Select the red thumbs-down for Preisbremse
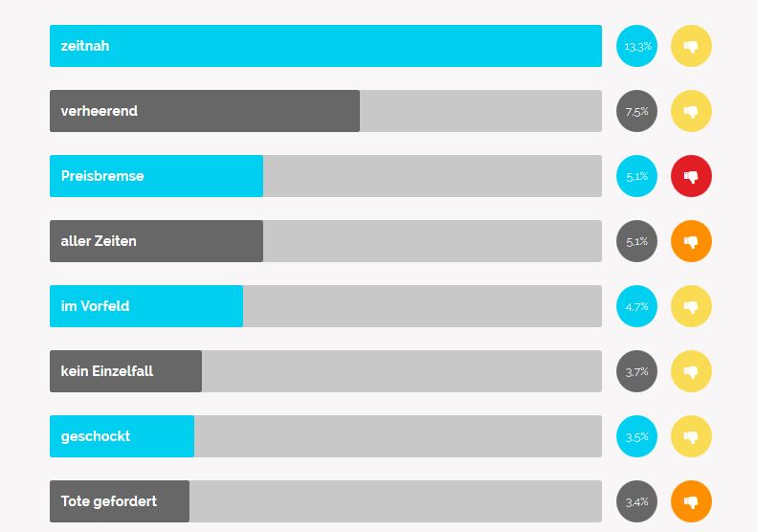 (691, 176)
